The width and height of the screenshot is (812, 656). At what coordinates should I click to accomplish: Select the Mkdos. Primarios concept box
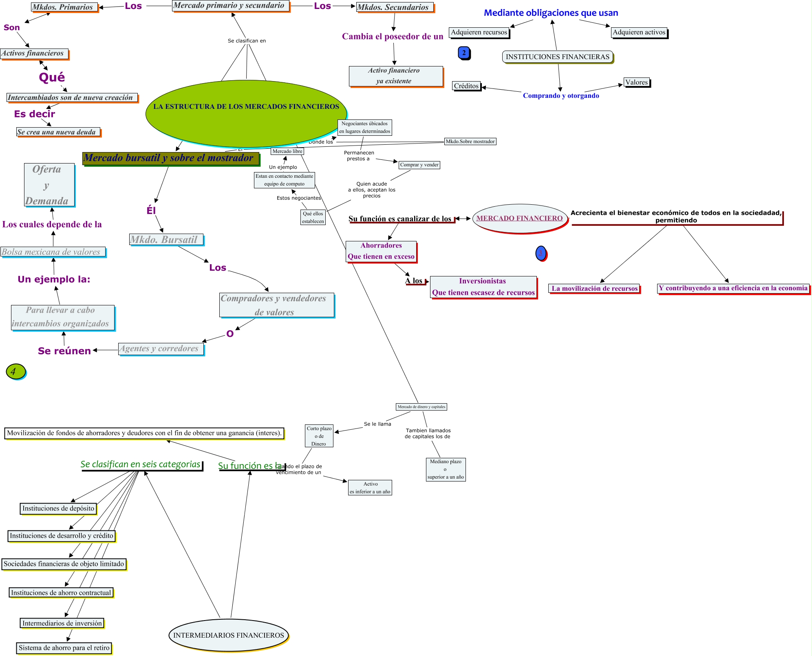pos(64,7)
